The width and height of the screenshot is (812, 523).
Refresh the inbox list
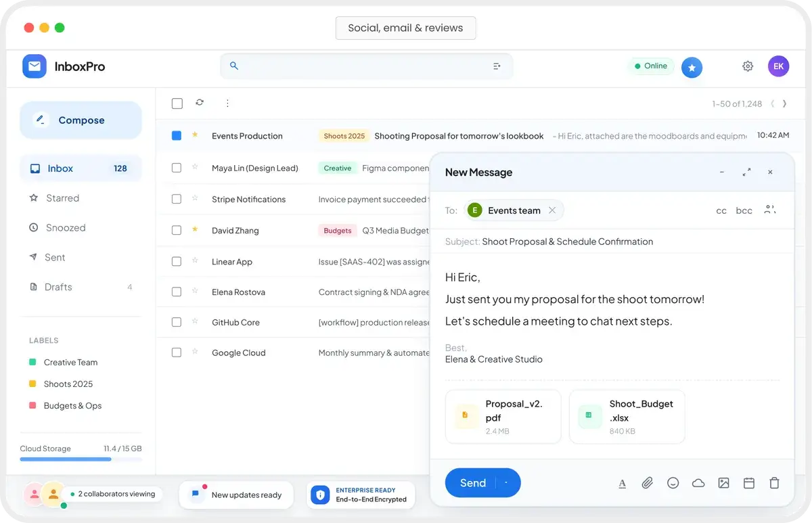(200, 103)
